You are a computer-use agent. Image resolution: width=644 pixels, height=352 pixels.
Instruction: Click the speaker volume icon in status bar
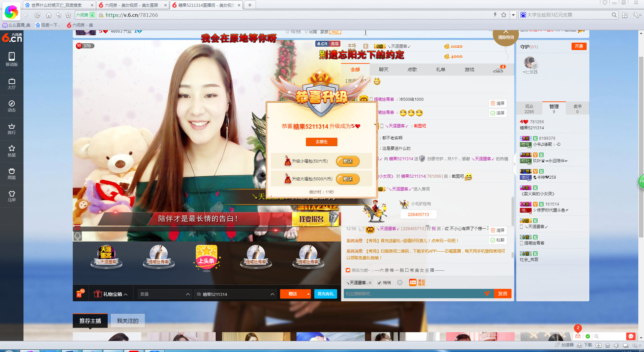616,345
